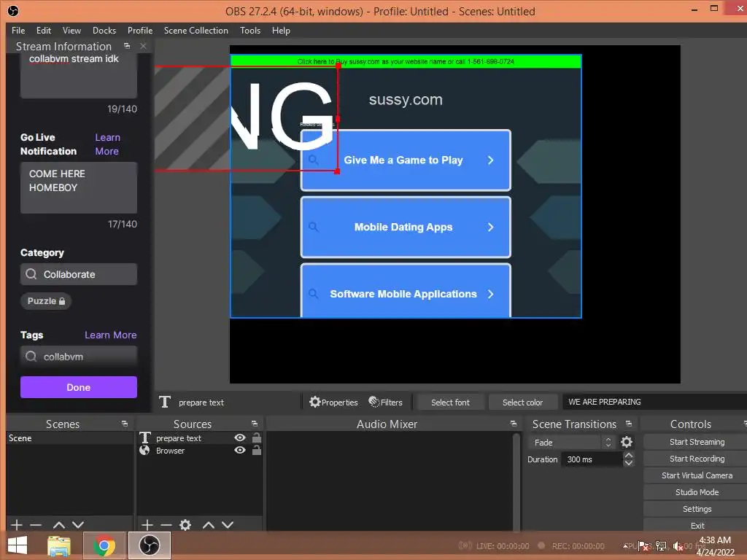Open the Docks menu

coord(104,31)
